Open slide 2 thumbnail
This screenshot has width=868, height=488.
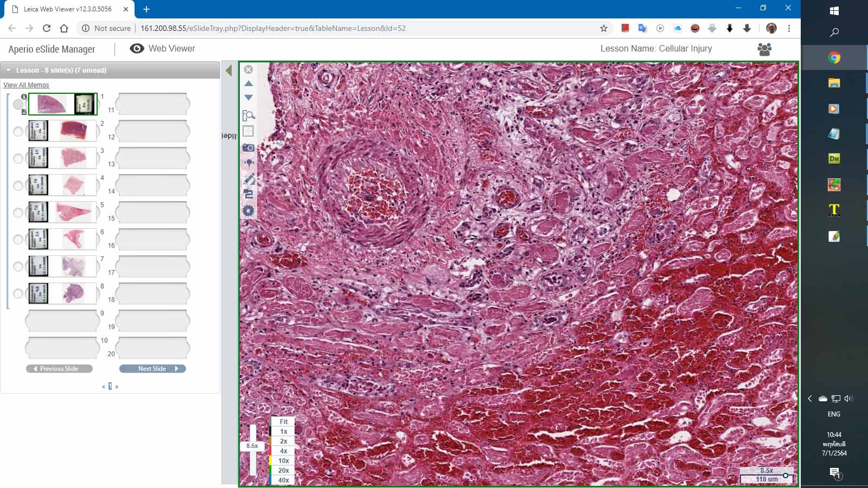62,131
